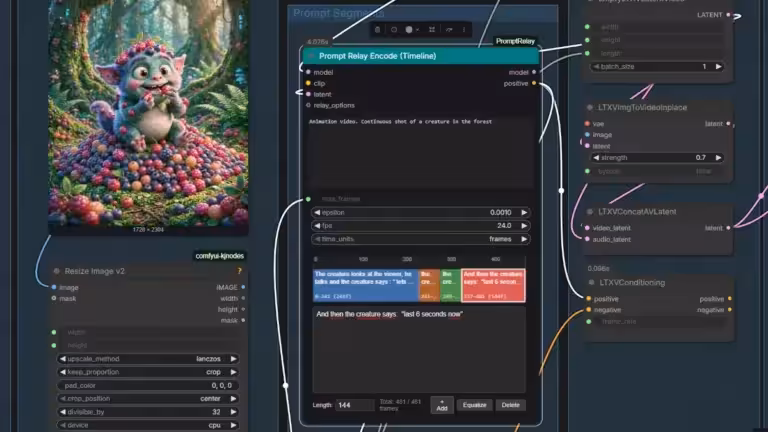Click the Add segment button

tap(442, 405)
